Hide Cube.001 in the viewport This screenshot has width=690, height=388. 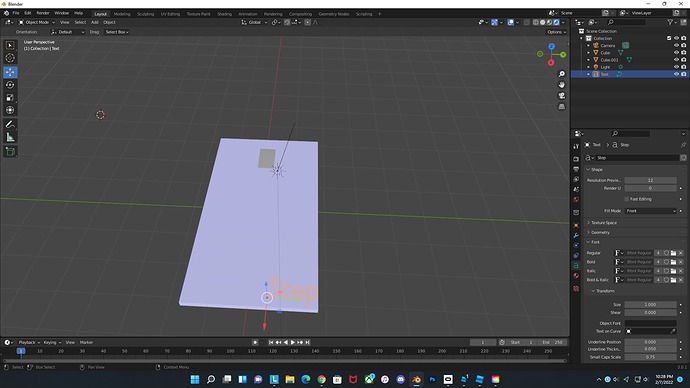pos(676,60)
